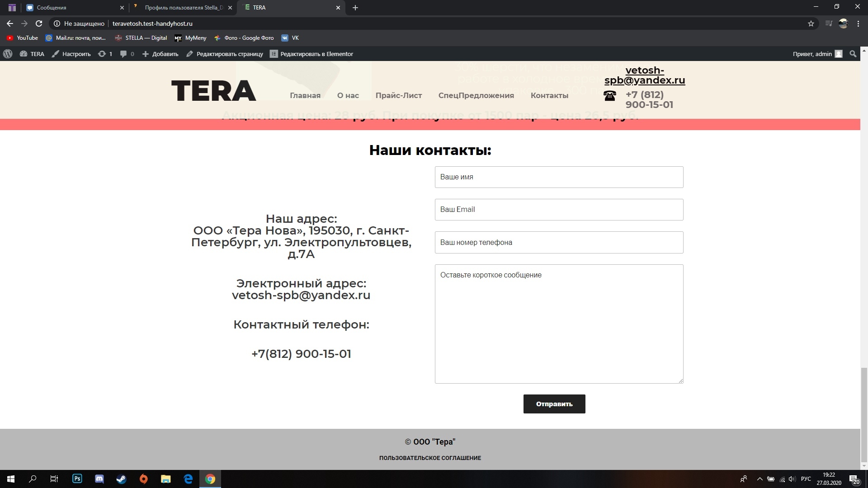Screen dimensions: 868x488
Task: Bookmark page with the star icon
Action: pyautogui.click(x=811, y=23)
